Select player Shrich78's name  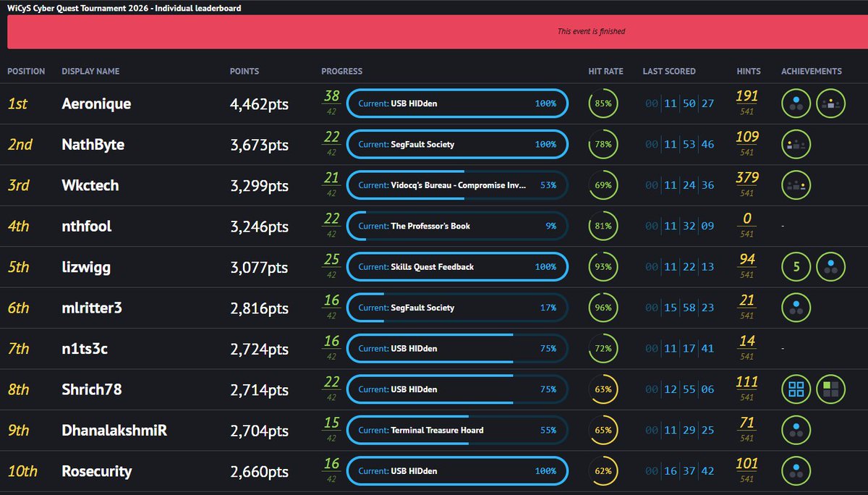[92, 389]
